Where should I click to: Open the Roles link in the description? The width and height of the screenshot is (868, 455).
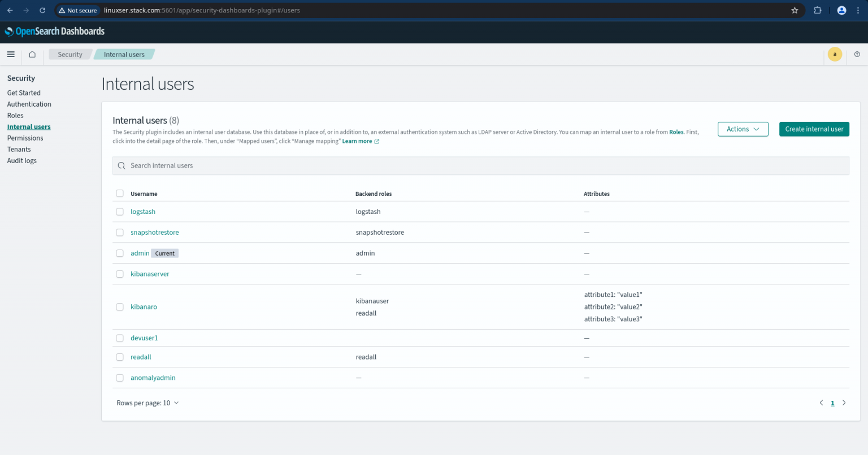point(676,132)
